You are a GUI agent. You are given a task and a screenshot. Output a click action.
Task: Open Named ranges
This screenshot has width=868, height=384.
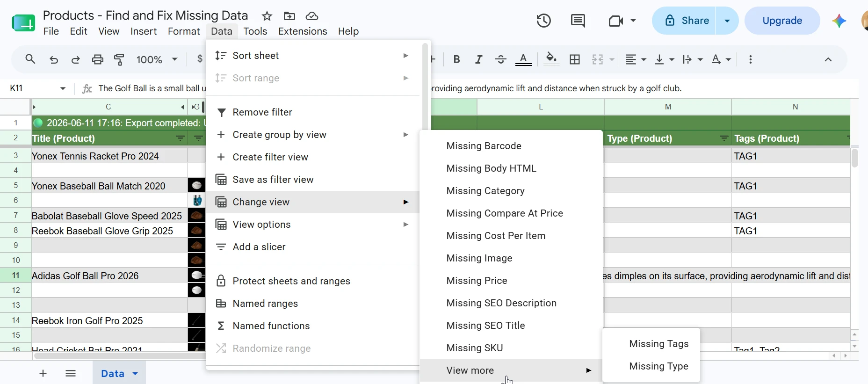click(x=312, y=304)
